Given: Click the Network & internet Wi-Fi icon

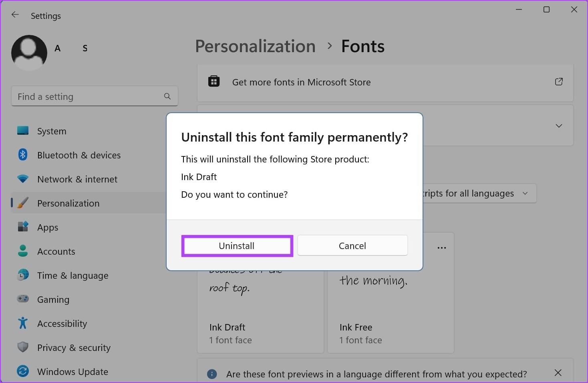Looking at the screenshot, I should (23, 179).
